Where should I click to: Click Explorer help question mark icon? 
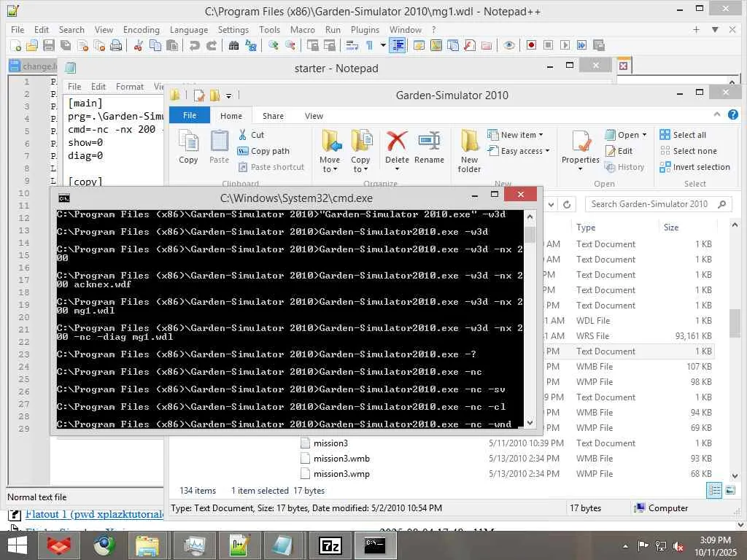(733, 114)
